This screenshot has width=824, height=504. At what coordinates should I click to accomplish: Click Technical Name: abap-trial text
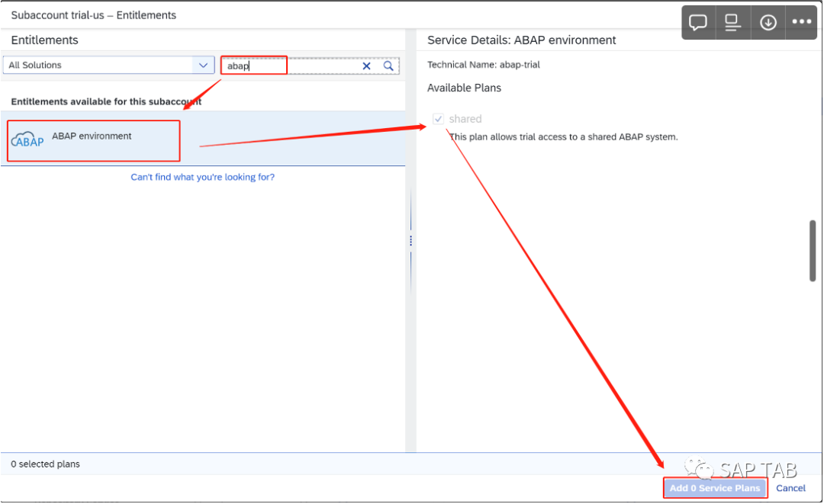point(484,65)
